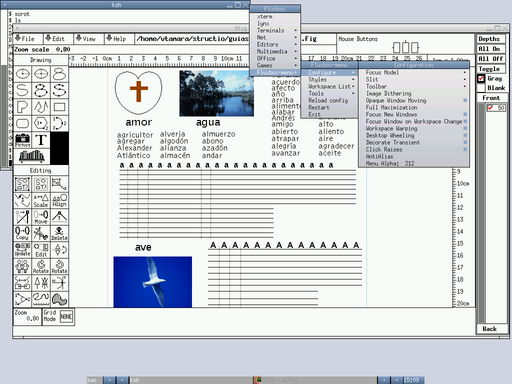Screen dimensions: 512x384
Task: Select the open S-shaped spline tool without points
Action: point(22,90)
